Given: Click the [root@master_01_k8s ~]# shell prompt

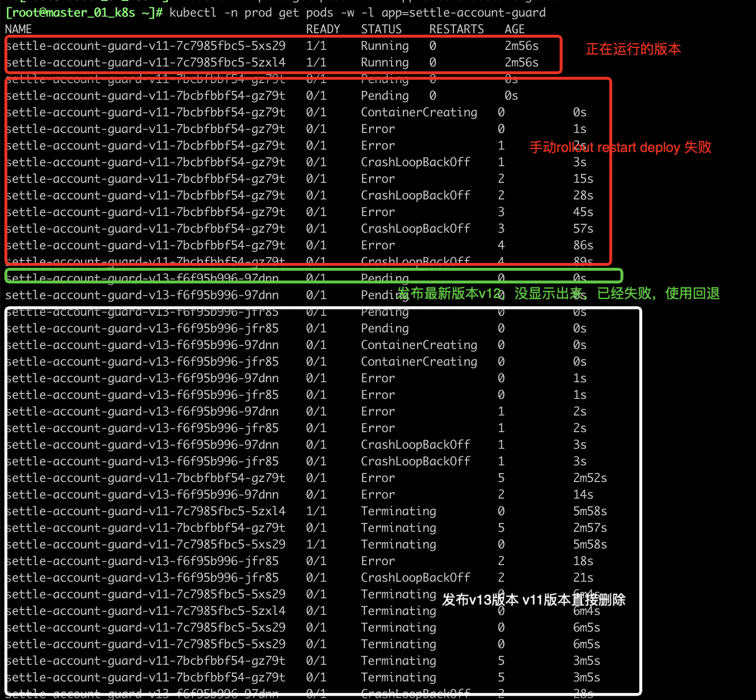Looking at the screenshot, I should click(x=84, y=13).
